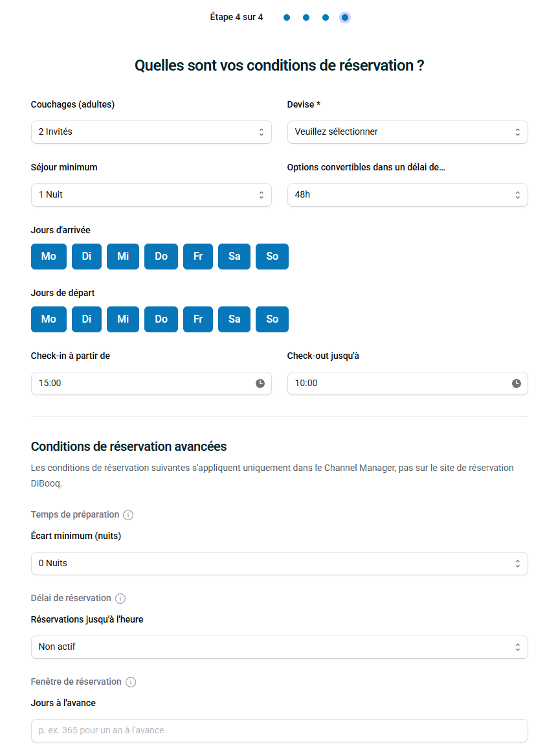Viewport: 556px width, 756px height.
Task: Open Réservations jusqu'à l'heure dropdown
Action: 280,647
